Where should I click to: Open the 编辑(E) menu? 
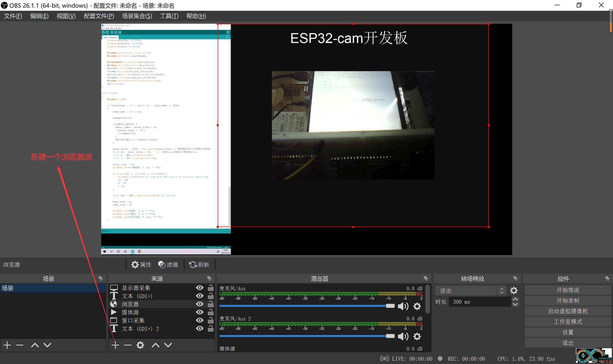39,16
